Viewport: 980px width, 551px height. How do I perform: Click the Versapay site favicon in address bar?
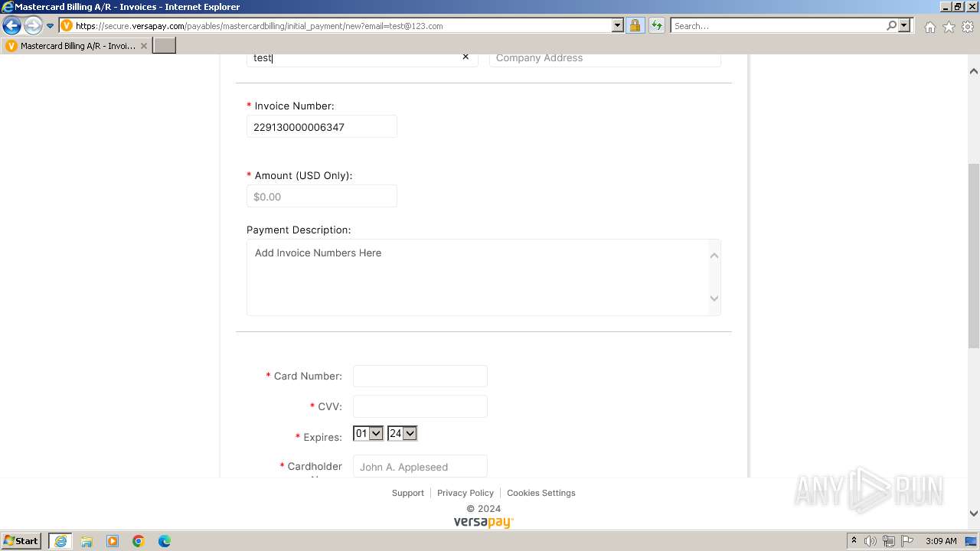point(67,26)
